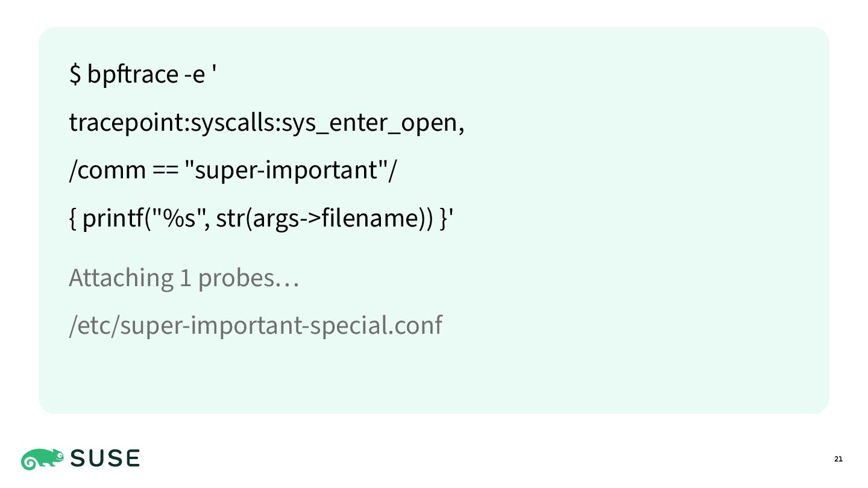Click the "%s" format string
Image resolution: width=868 pixels, height=488 pixels.
point(180,217)
